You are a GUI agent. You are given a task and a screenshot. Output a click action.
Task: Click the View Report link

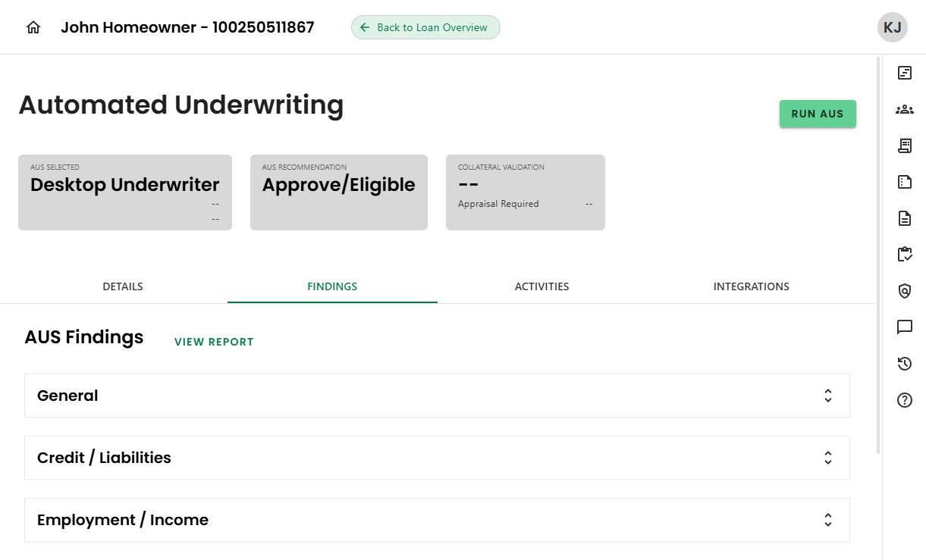[x=214, y=342]
